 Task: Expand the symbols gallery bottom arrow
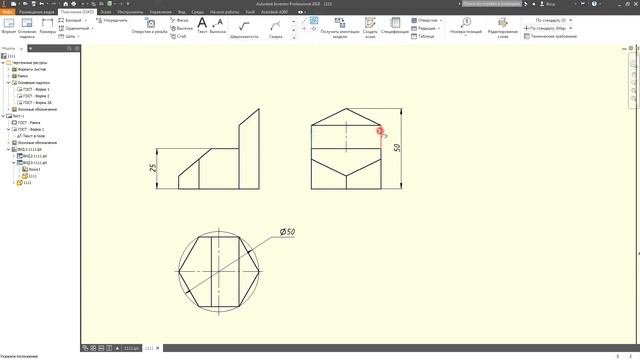coord(293,37)
